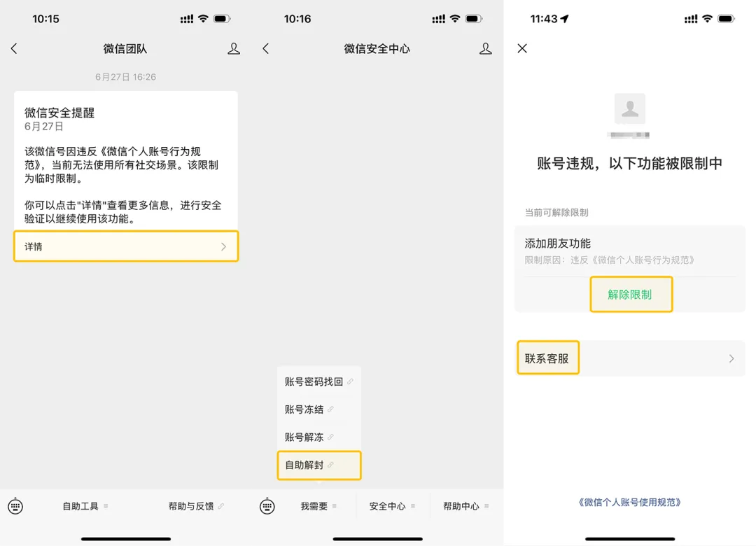Tap battery icon in 10:15 status bar

[222, 19]
